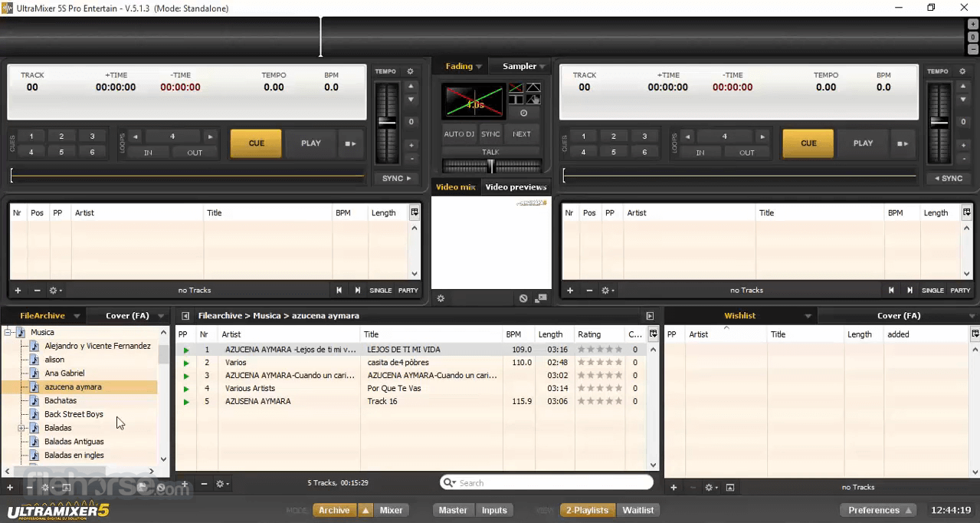Click the expand panel icon right of breadcrumb

pos(650,316)
